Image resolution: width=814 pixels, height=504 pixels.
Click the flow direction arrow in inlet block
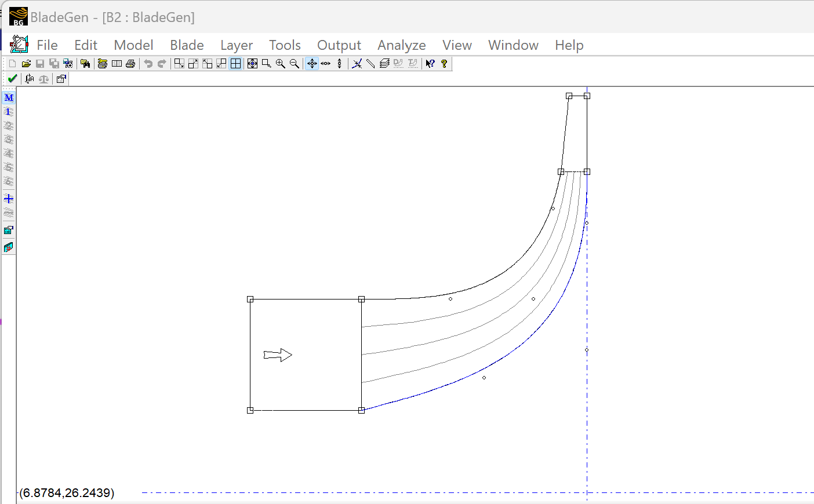pos(278,355)
